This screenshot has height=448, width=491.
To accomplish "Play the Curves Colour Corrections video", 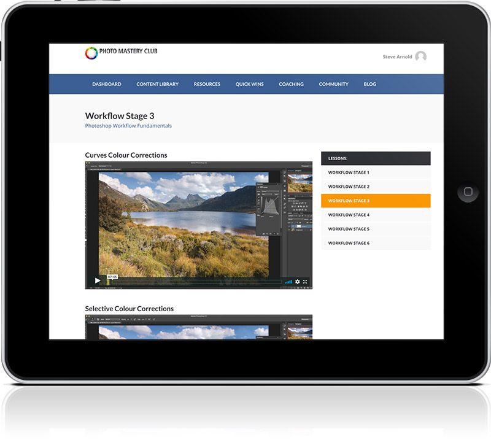I will (97, 281).
